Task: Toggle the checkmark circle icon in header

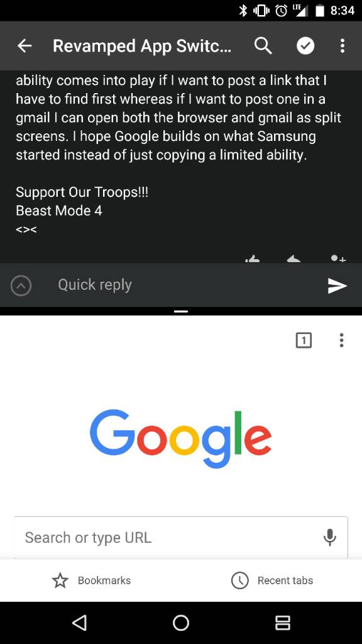Action: 305,46
